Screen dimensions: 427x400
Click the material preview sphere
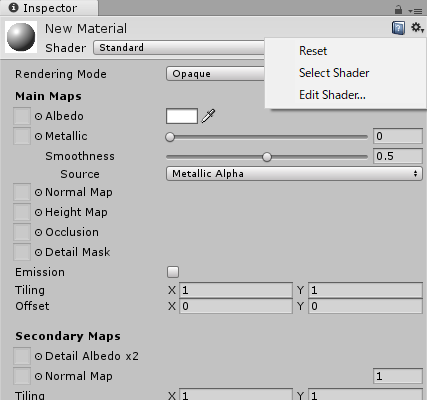click(x=21, y=37)
